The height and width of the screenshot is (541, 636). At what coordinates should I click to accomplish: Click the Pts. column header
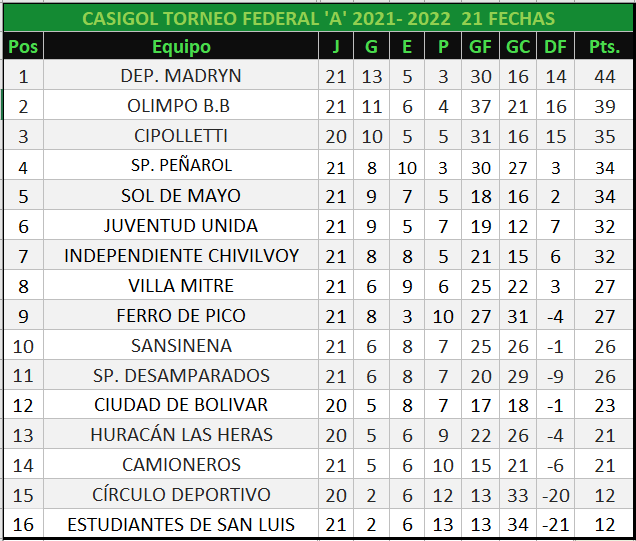point(604,47)
